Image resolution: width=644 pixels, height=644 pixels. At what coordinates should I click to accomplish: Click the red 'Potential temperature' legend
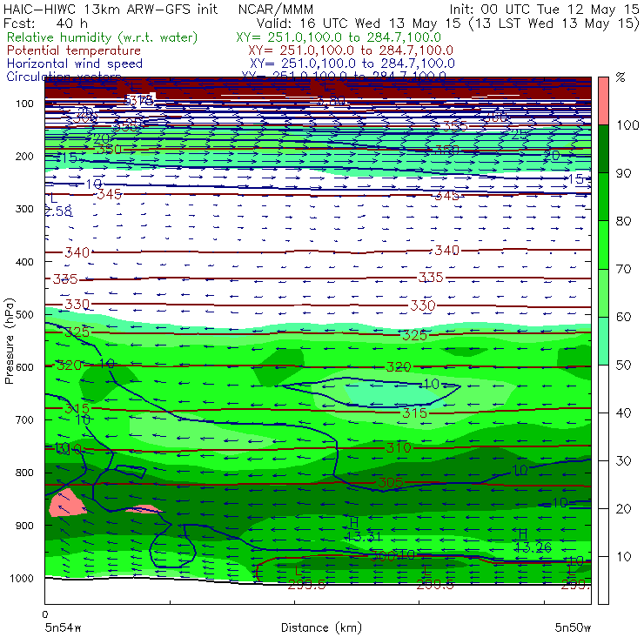(x=73, y=50)
